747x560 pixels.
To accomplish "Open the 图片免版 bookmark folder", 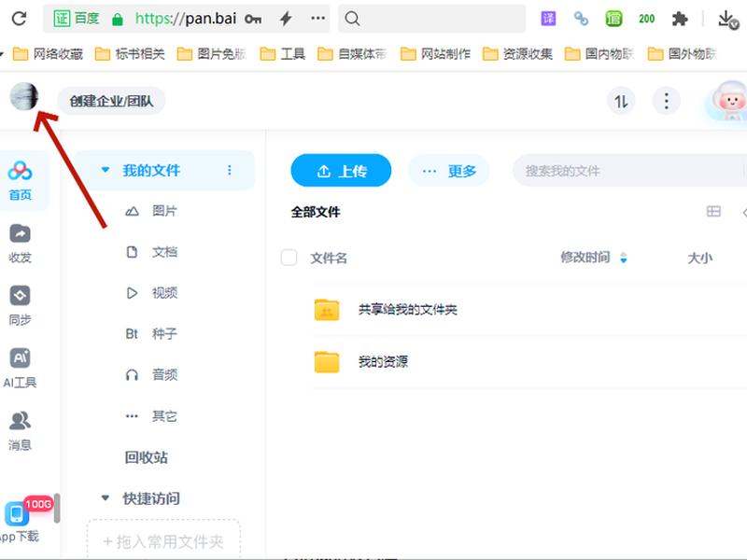I will click(212, 54).
